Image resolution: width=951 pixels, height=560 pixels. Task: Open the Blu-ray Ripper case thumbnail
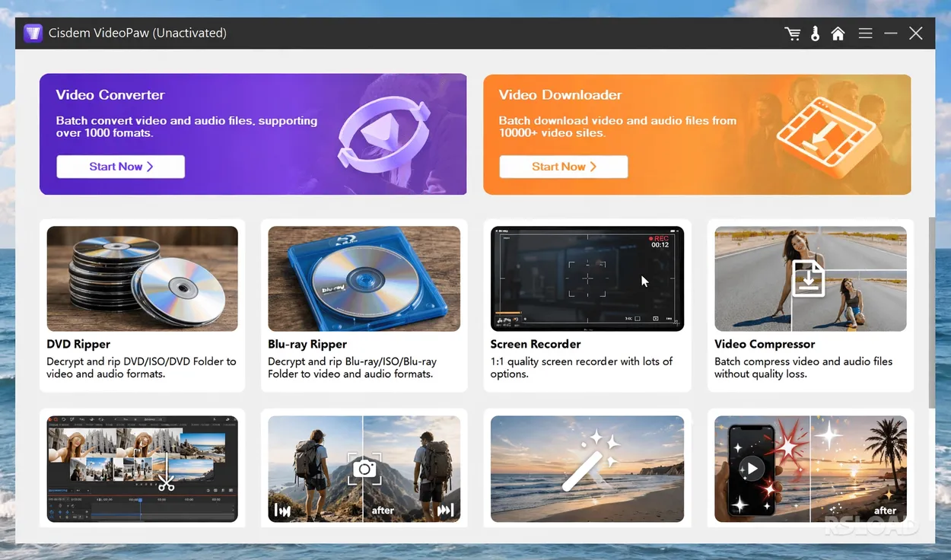tap(364, 278)
